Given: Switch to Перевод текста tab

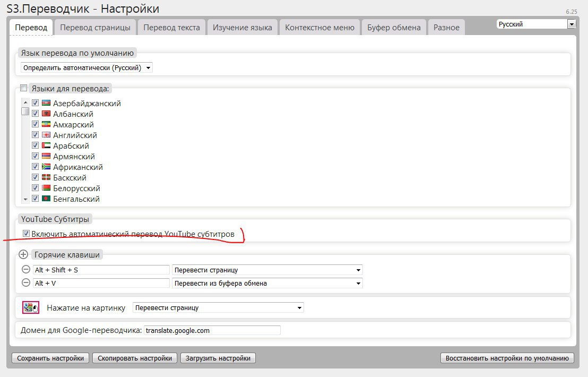Looking at the screenshot, I should [x=171, y=28].
